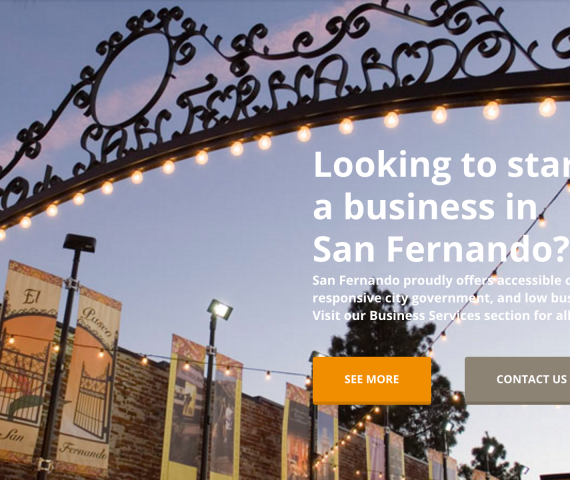This screenshot has width=570, height=480.
Task: Click the 'Looking to start' heading line
Action: (441, 165)
